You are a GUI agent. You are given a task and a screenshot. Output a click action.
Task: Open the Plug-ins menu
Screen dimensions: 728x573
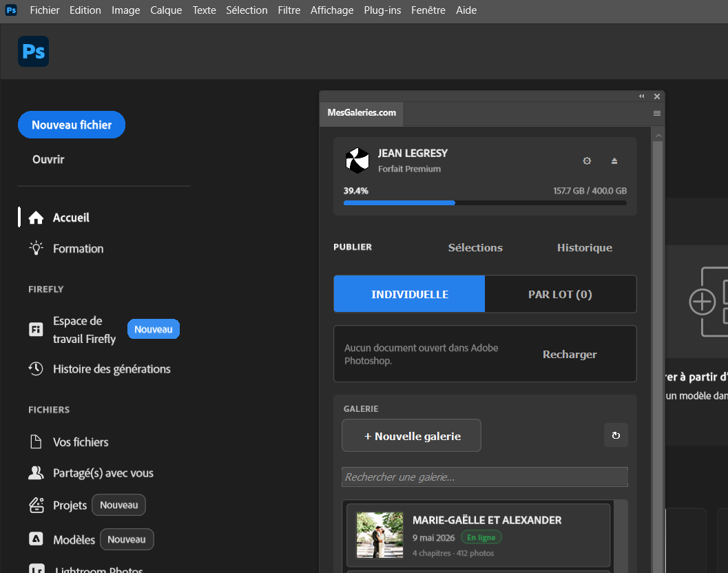pos(382,10)
